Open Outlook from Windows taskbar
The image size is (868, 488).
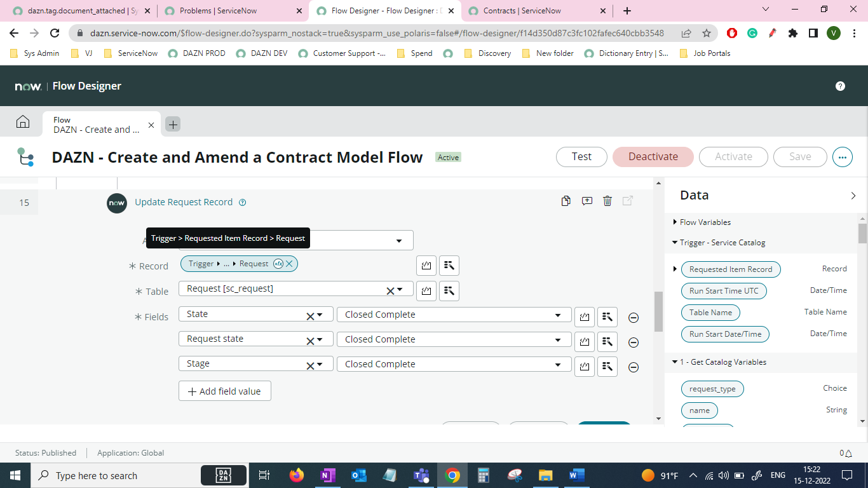[359, 475]
